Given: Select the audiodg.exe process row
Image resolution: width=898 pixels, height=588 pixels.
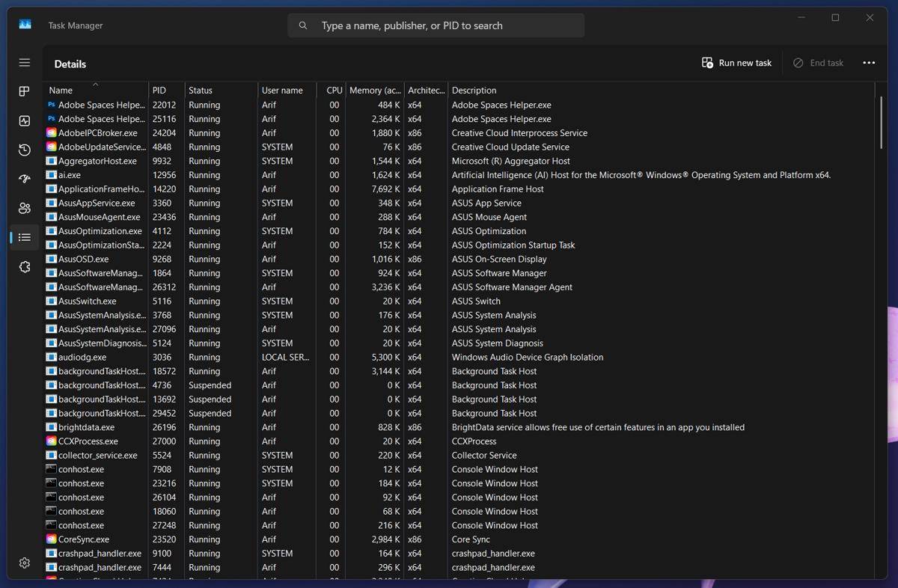Looking at the screenshot, I should click(82, 358).
